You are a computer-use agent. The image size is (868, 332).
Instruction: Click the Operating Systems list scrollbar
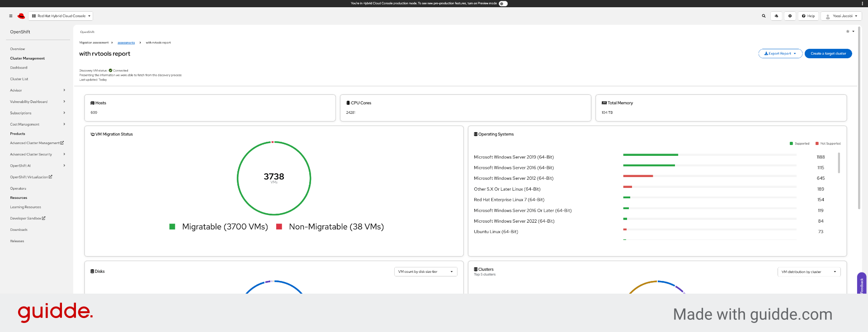[839, 163]
